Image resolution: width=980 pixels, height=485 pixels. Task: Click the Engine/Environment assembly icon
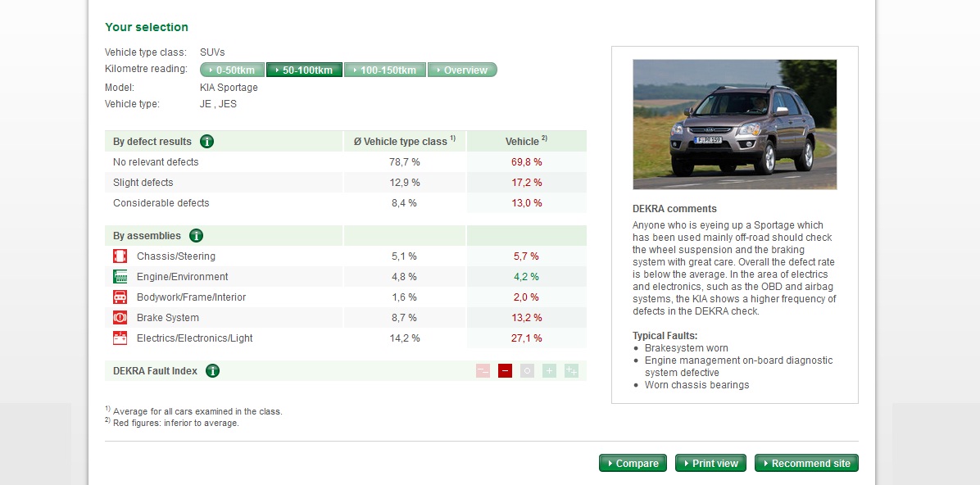point(120,276)
